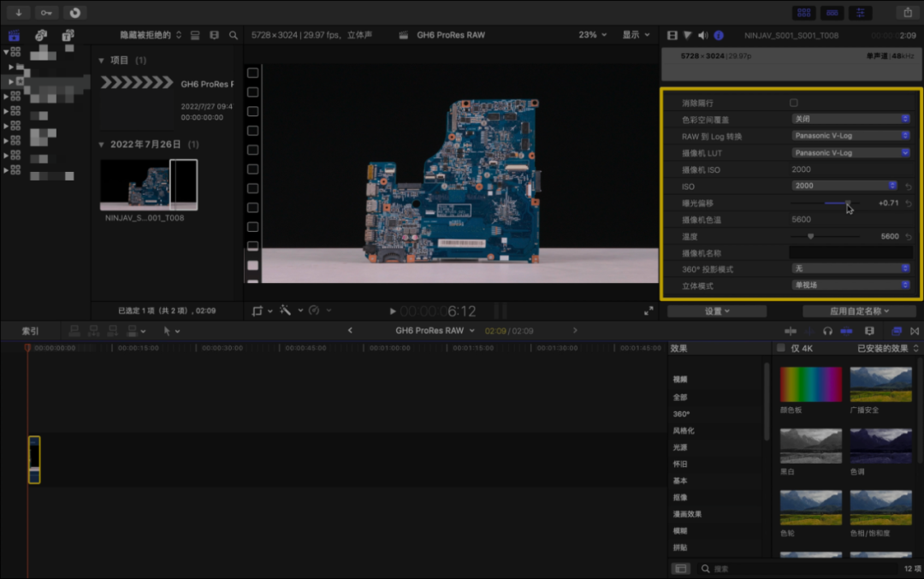Select the 风格化 effects category
This screenshot has height=579, width=924.
point(684,431)
